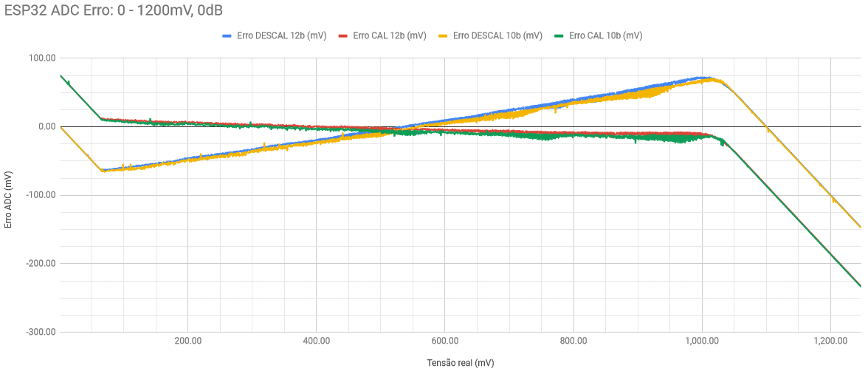Viewport: 868px width, 371px height.
Task: Click the red Erro CAL 12b legend swatch
Action: (343, 35)
